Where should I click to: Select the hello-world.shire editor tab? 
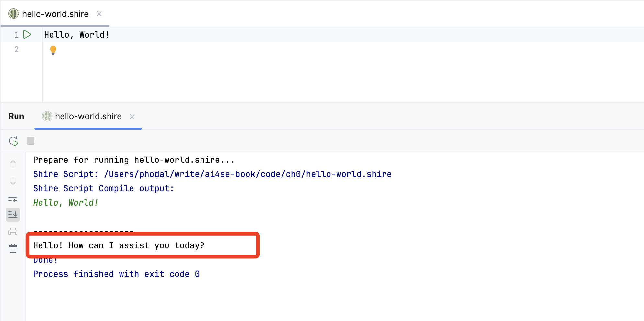(x=55, y=14)
